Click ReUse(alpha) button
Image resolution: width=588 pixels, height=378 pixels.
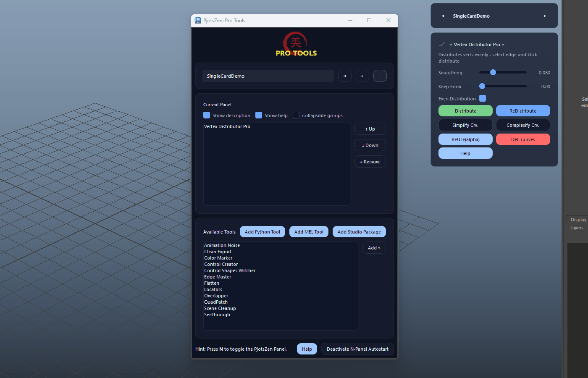coord(465,139)
